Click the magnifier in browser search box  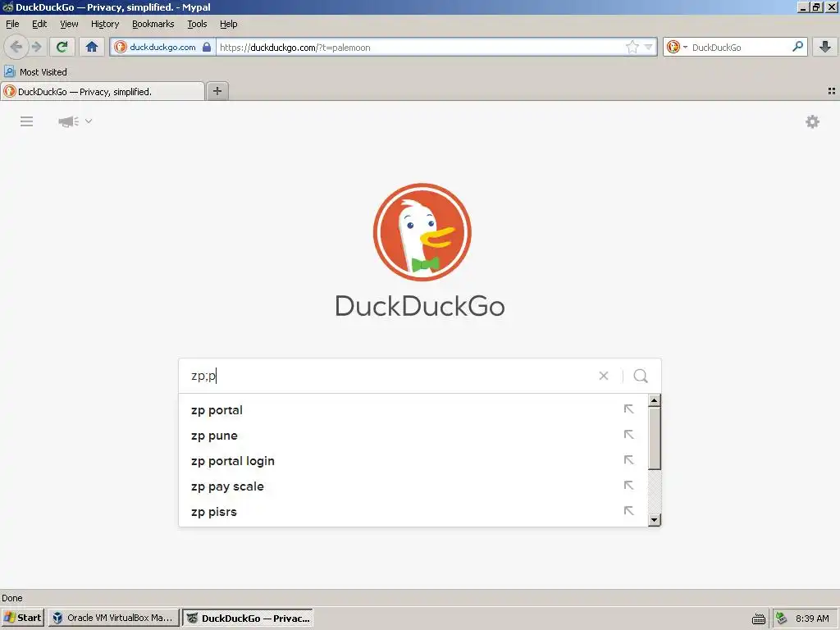tap(797, 47)
